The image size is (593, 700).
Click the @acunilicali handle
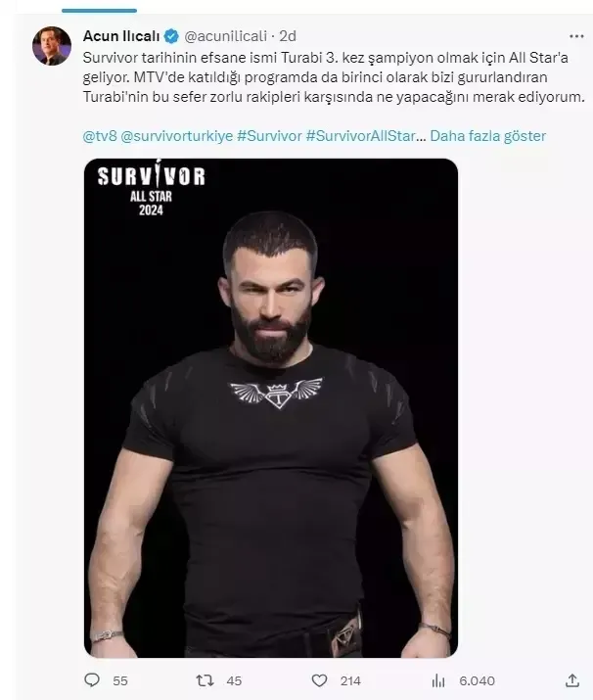225,36
